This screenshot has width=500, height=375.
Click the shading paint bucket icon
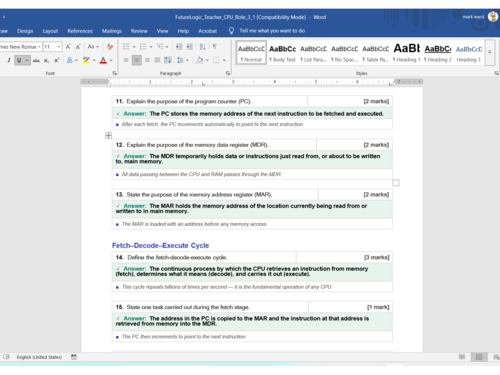point(200,60)
